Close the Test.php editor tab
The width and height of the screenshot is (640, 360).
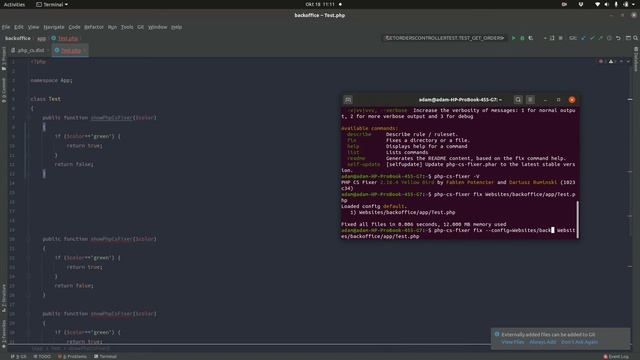pos(85,51)
